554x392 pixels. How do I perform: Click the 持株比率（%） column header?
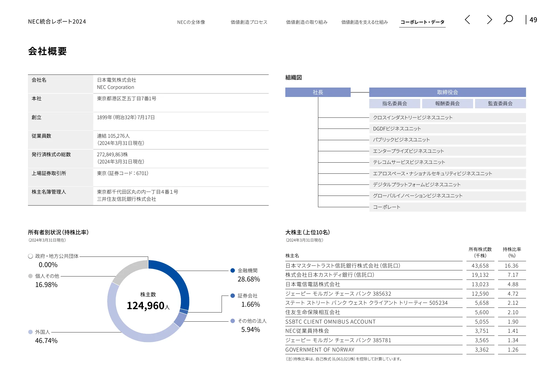[x=512, y=253]
